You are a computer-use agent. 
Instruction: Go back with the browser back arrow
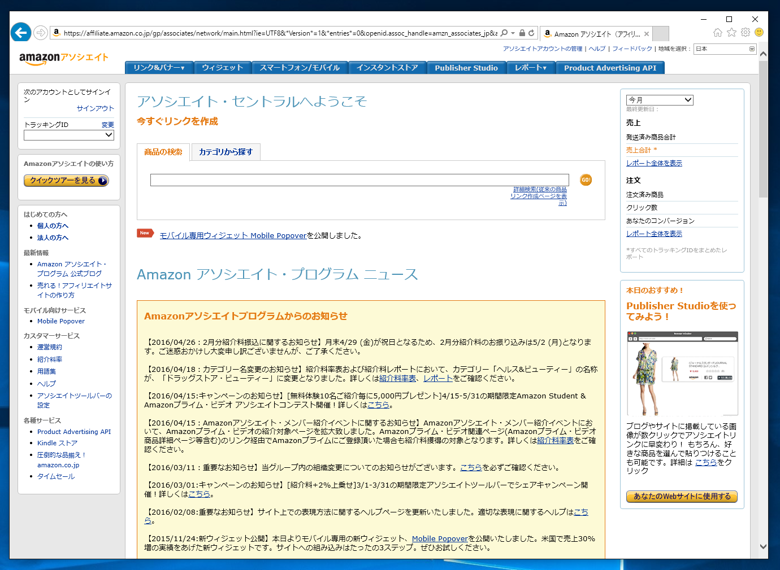click(21, 33)
